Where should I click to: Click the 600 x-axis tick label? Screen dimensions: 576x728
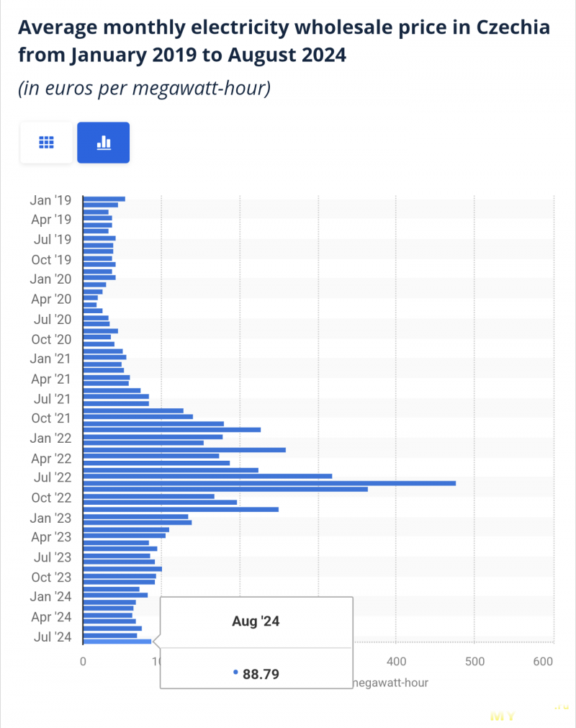click(543, 662)
